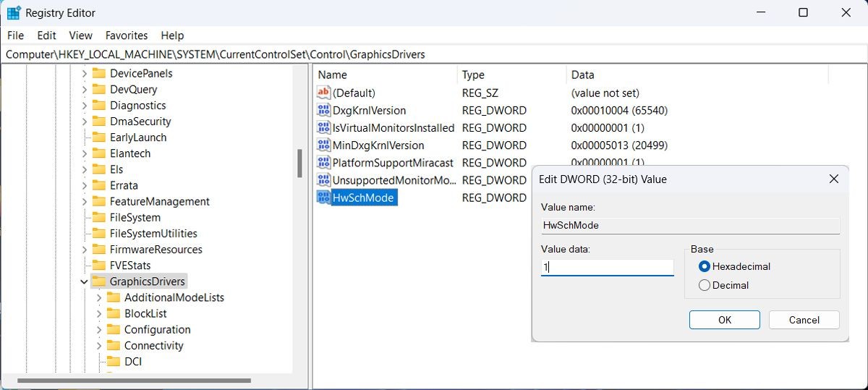Click the AdditionalModeLists folder icon
The height and width of the screenshot is (390, 868).
pos(114,297)
